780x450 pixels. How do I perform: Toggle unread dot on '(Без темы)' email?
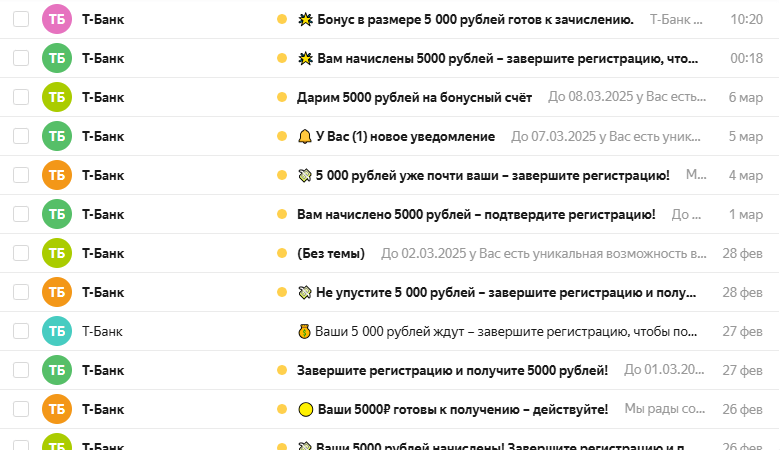[282, 253]
